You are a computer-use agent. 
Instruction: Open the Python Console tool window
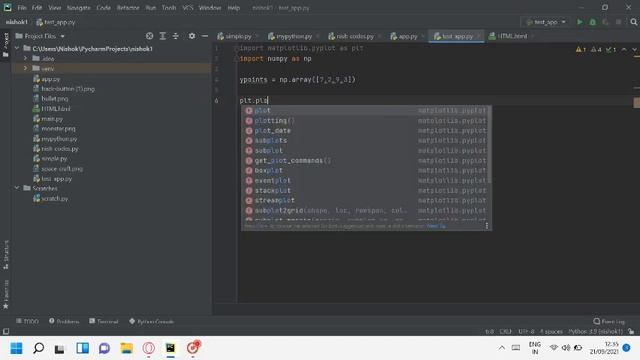click(151, 322)
